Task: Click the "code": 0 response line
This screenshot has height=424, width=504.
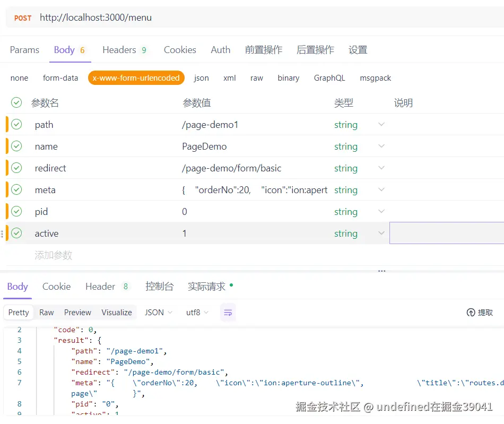Action: (75, 330)
